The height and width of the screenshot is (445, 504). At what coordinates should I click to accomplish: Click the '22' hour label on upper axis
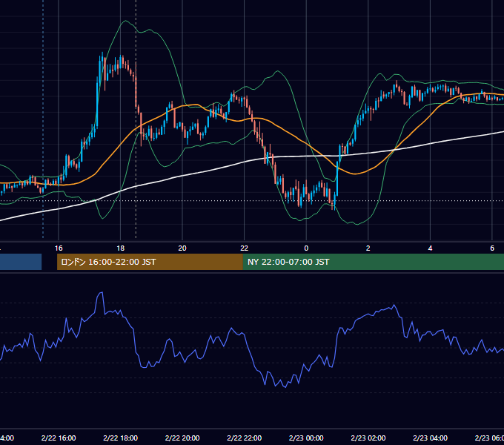pyautogui.click(x=245, y=248)
